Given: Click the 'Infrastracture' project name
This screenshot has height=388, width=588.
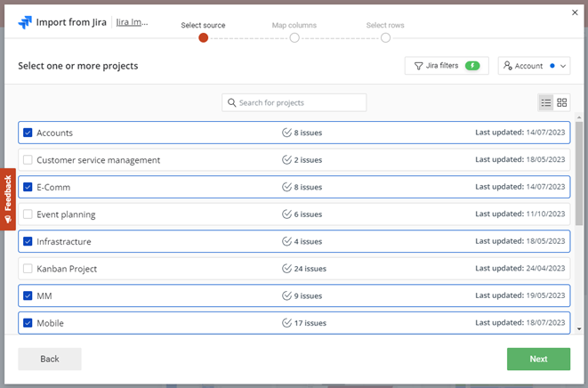Looking at the screenshot, I should click(x=64, y=242).
